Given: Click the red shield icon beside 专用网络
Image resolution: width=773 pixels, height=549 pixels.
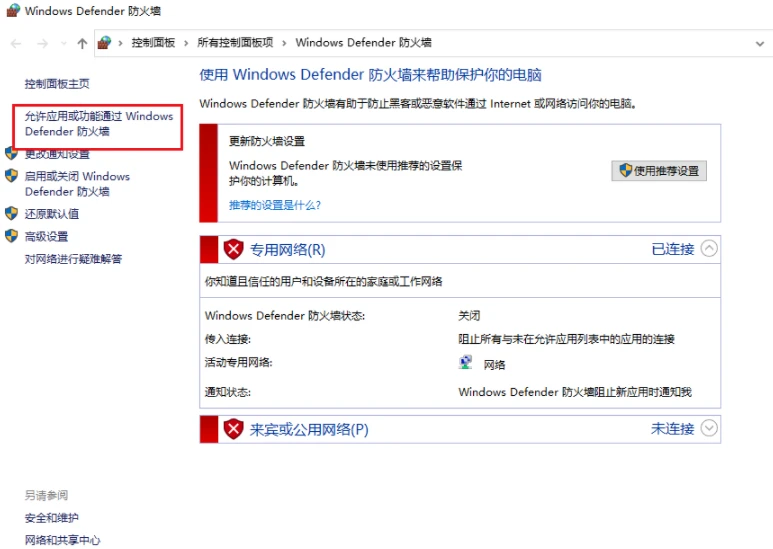Looking at the screenshot, I should coord(233,249).
